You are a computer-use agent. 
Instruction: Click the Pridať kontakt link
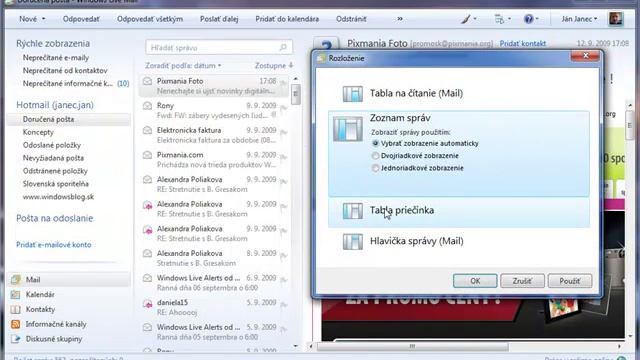[x=522, y=43]
